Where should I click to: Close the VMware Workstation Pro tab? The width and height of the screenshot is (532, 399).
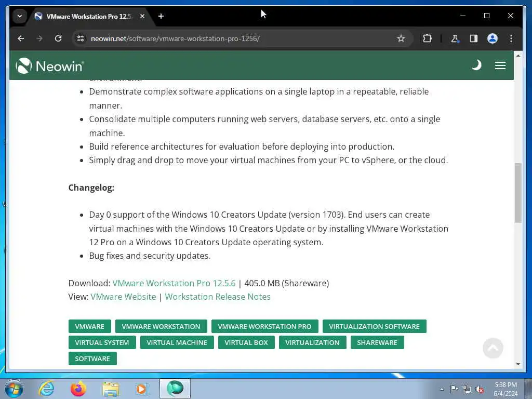click(142, 16)
